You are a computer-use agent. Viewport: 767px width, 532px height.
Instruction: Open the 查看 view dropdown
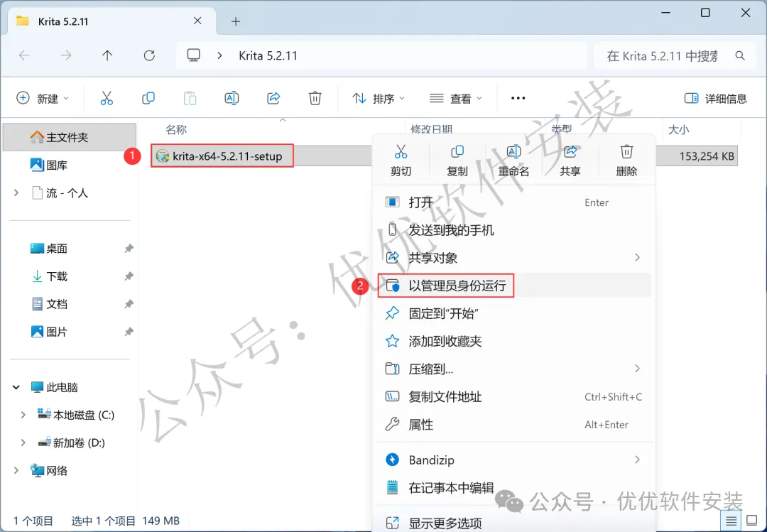tap(455, 98)
